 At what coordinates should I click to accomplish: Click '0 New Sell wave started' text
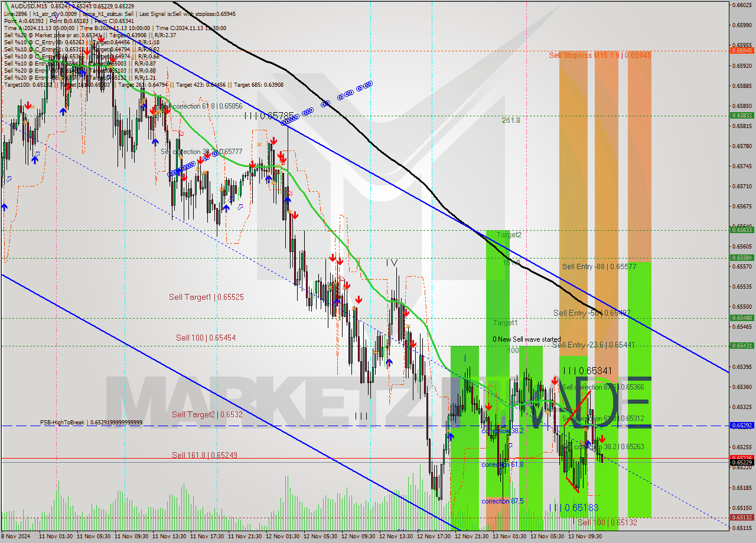(527, 339)
